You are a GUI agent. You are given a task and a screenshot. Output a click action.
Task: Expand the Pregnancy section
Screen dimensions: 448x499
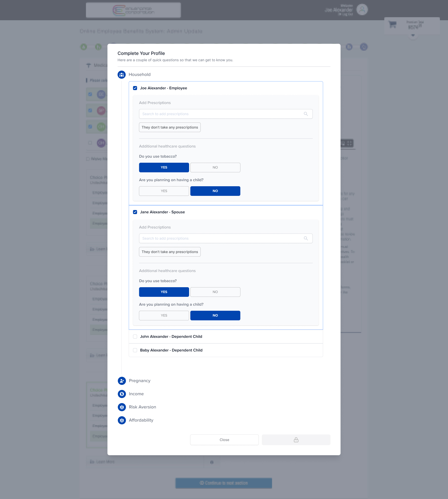[139, 381]
